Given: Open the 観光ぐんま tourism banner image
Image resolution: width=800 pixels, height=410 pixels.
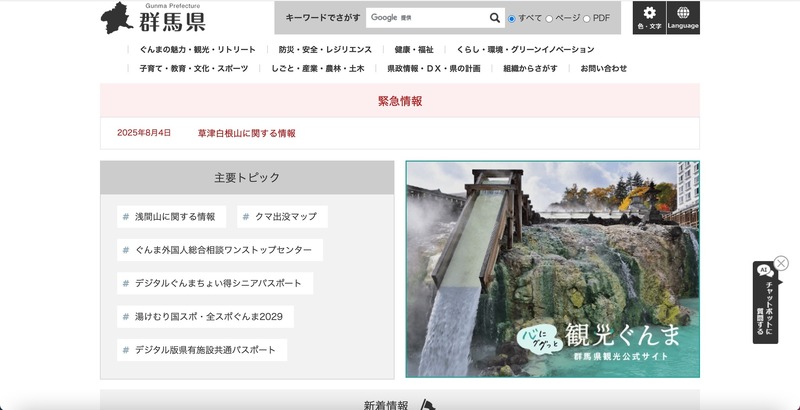Looking at the screenshot, I should (x=552, y=269).
